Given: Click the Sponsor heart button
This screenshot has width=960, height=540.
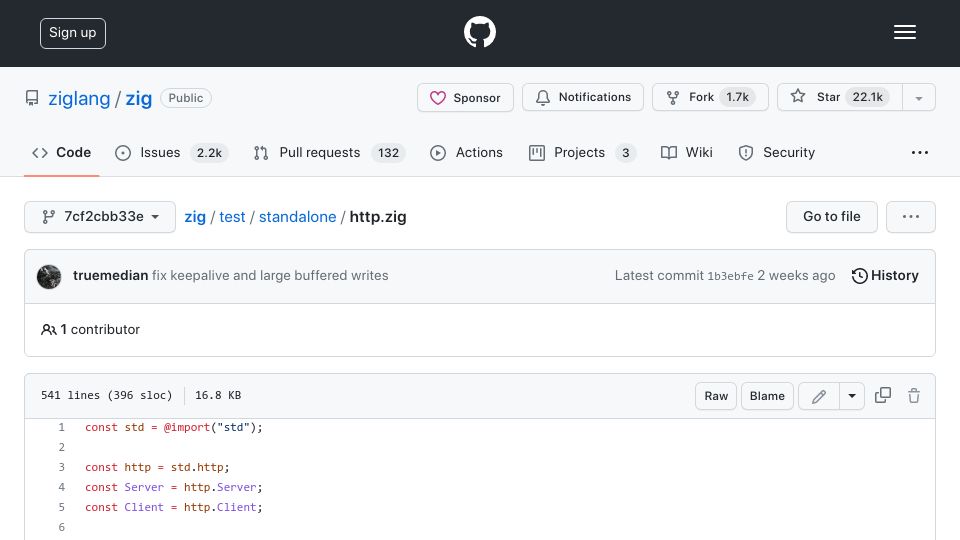Looking at the screenshot, I should (x=465, y=97).
